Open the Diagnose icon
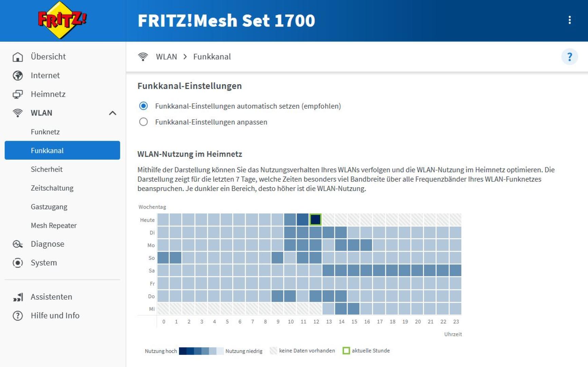Image resolution: width=588 pixels, height=367 pixels. point(17,244)
